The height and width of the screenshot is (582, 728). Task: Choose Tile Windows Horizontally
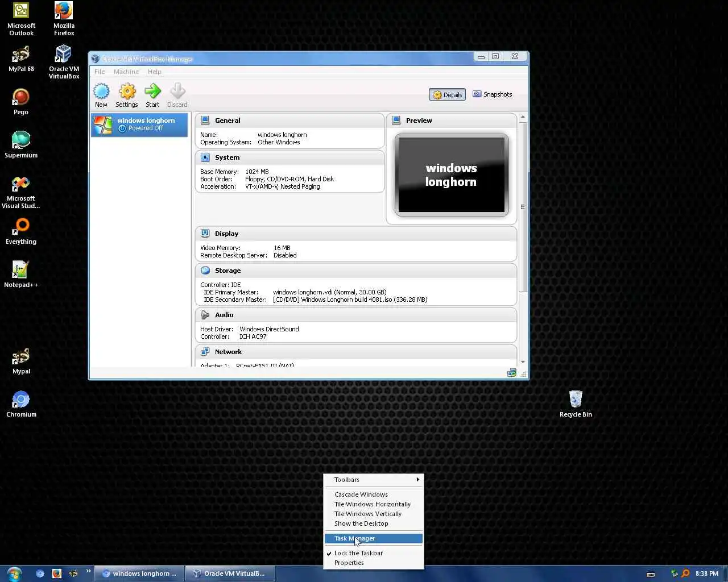pyautogui.click(x=374, y=504)
